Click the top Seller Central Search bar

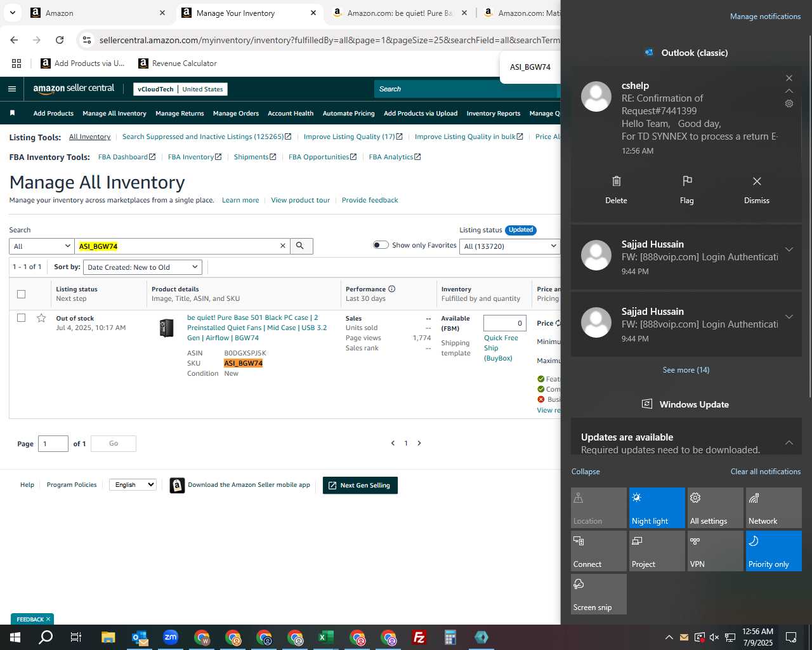(x=466, y=89)
